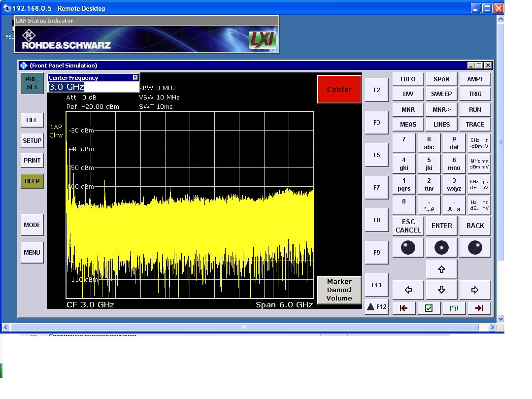Select Hz / dB.. unit key
The image size is (532, 399).
[479, 205]
